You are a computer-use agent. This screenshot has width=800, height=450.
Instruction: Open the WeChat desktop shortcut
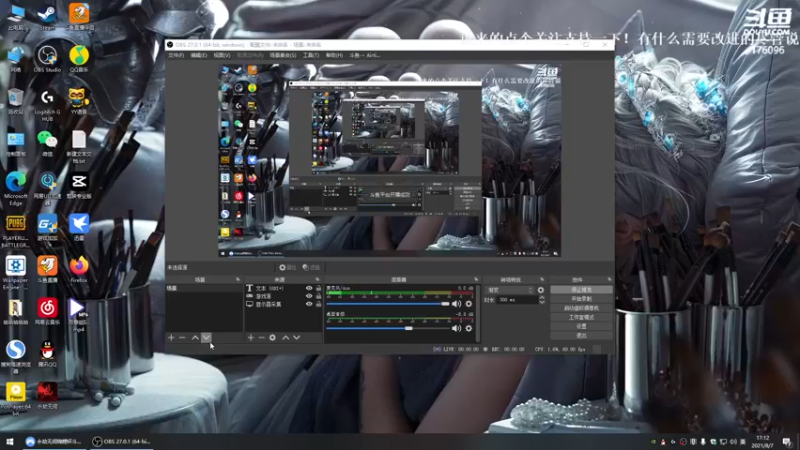coord(47,143)
